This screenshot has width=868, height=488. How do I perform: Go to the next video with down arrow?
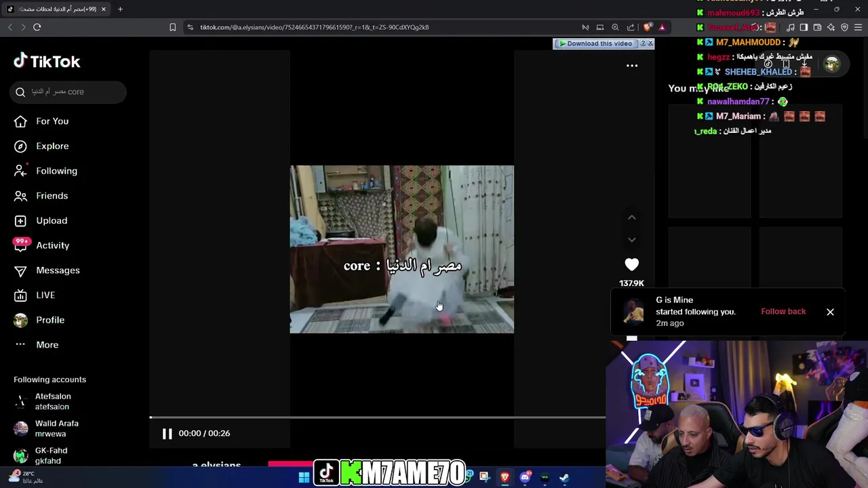point(631,239)
